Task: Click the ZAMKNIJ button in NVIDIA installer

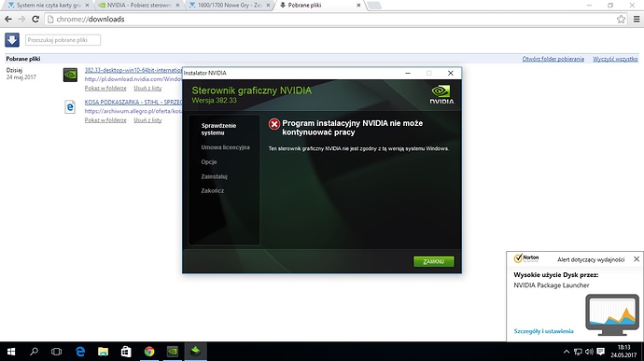Action: click(x=434, y=261)
